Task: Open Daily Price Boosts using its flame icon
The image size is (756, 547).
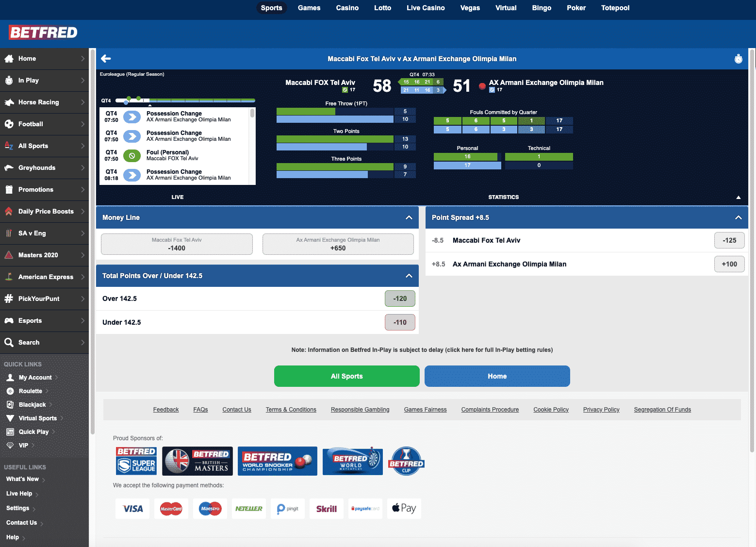Action: click(x=9, y=211)
